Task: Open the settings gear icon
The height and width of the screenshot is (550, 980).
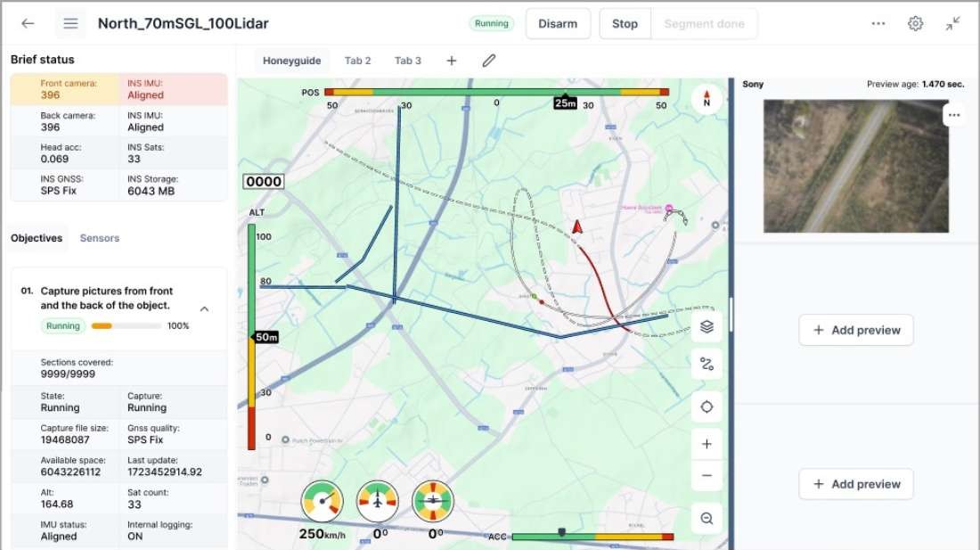Action: tap(915, 24)
